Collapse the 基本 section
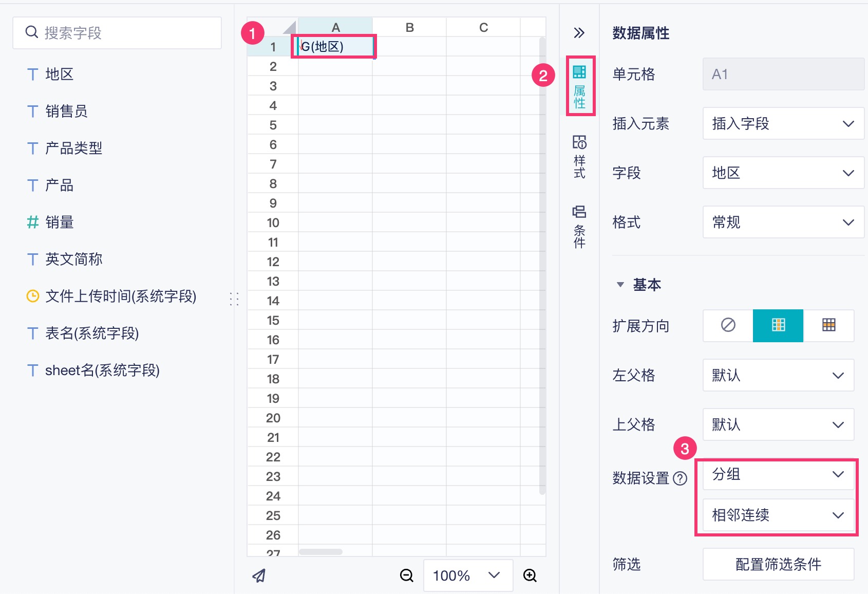The width and height of the screenshot is (868, 594). coord(620,285)
